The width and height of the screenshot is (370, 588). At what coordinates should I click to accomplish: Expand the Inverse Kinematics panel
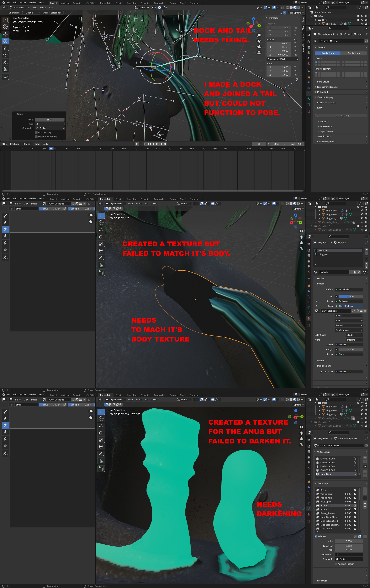coord(326,103)
